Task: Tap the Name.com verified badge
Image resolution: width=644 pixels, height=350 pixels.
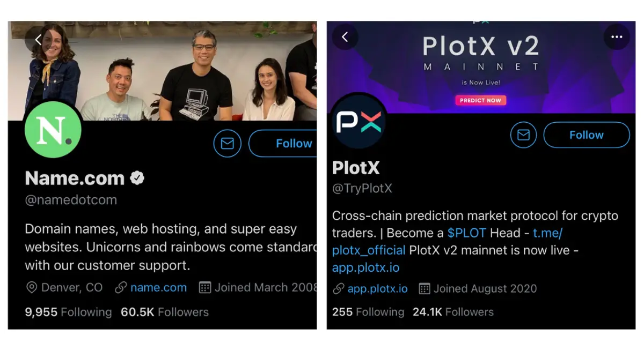Action: (137, 178)
